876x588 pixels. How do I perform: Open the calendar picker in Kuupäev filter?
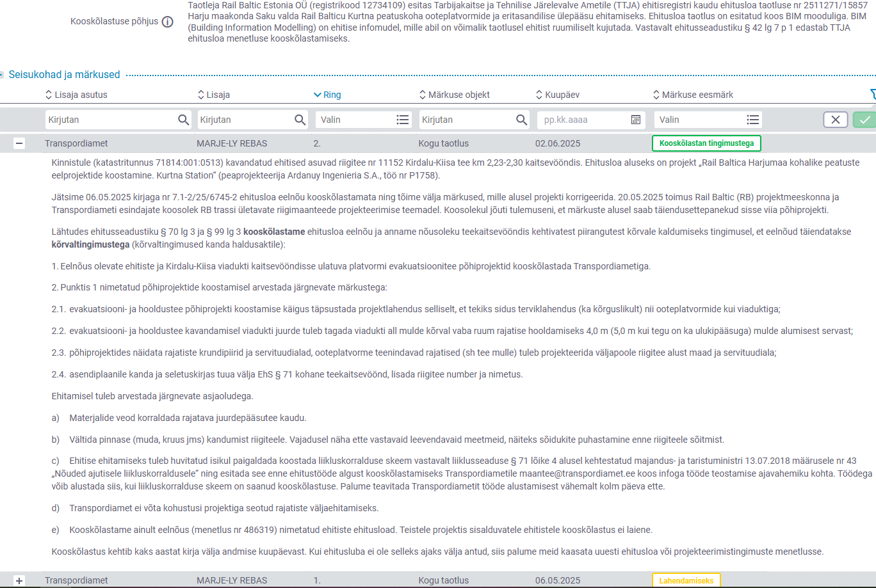tap(636, 120)
